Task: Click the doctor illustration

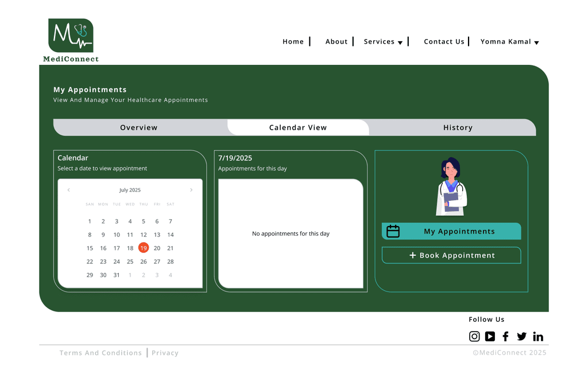Action: pyautogui.click(x=451, y=186)
